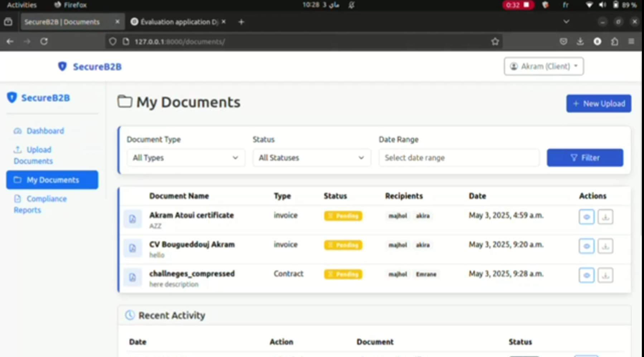Select My Documents in the sidebar
The height and width of the screenshot is (357, 644).
tap(52, 180)
